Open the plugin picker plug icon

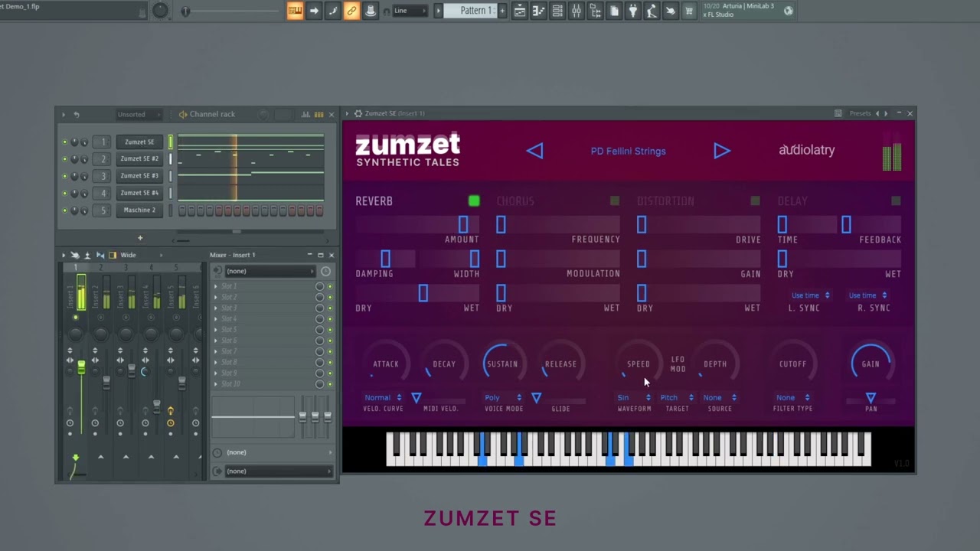tap(632, 11)
